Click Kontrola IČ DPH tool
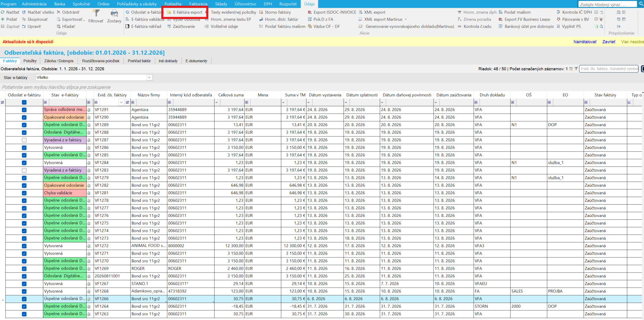This screenshot has height=320, width=644. pyautogui.click(x=574, y=12)
